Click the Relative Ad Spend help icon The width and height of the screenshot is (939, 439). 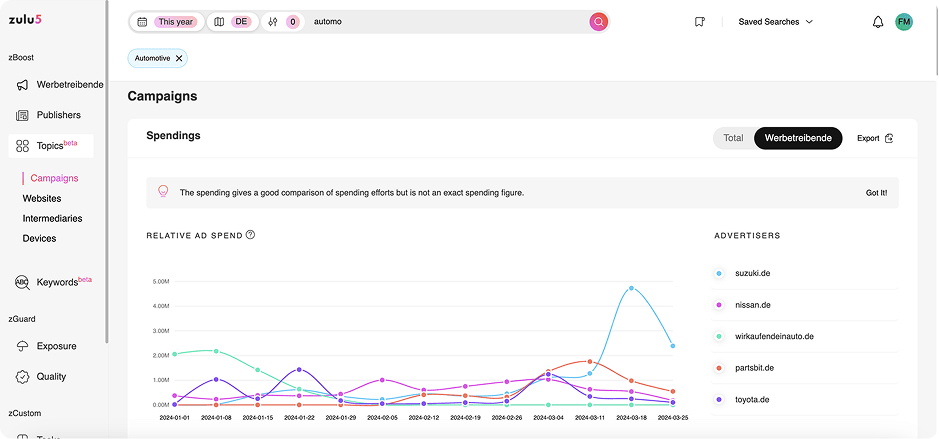(250, 235)
